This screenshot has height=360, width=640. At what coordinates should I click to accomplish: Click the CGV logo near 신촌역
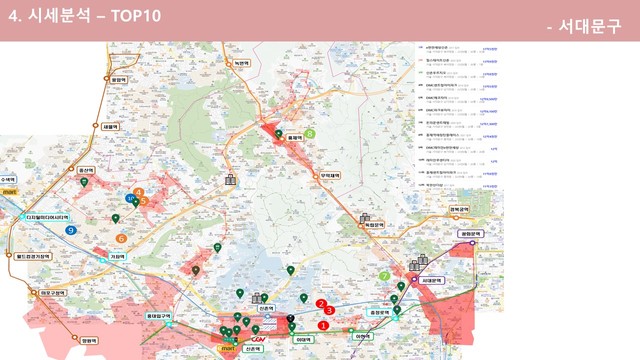coord(259,340)
